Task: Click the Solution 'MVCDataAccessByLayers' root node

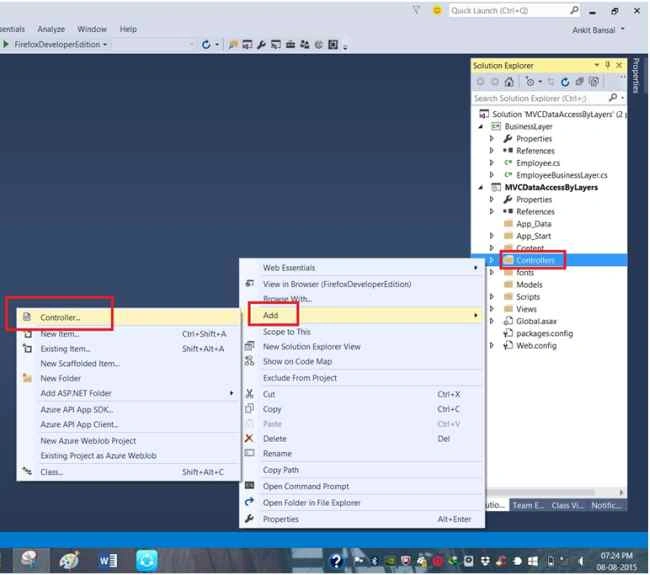Action: (x=553, y=114)
